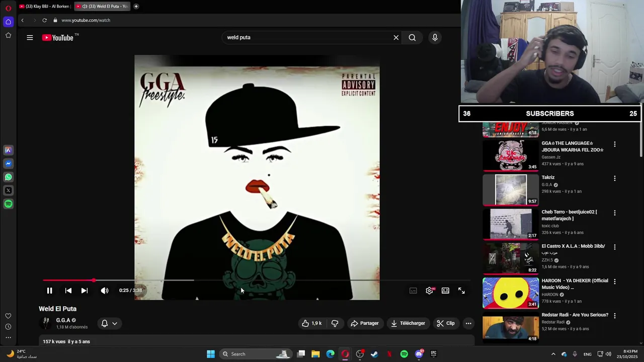
Task: Open X (Twitter) in the Opera sidebar
Action: [x=8, y=191]
